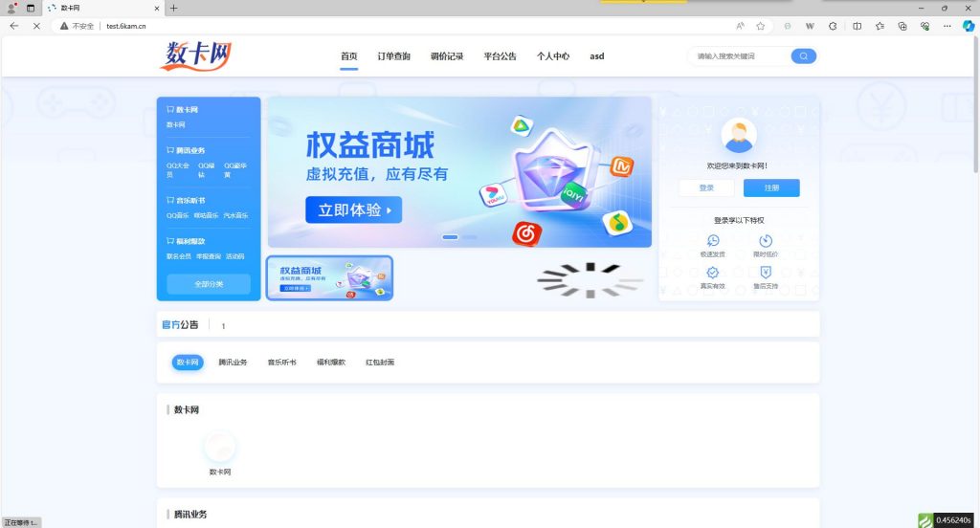The width and height of the screenshot is (980, 528).
Task: Open the 咪咕音乐 sidebar link
Action: (x=207, y=215)
